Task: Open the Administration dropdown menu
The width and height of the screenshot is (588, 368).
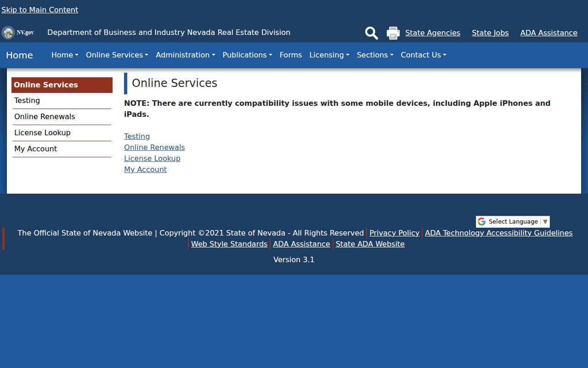Action: (x=186, y=55)
